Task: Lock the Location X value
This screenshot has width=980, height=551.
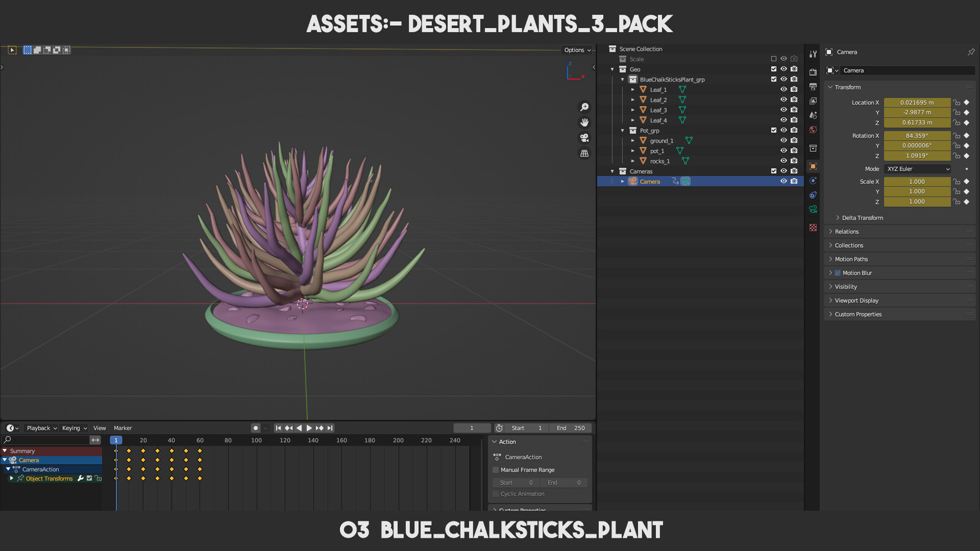Action: pyautogui.click(x=957, y=102)
